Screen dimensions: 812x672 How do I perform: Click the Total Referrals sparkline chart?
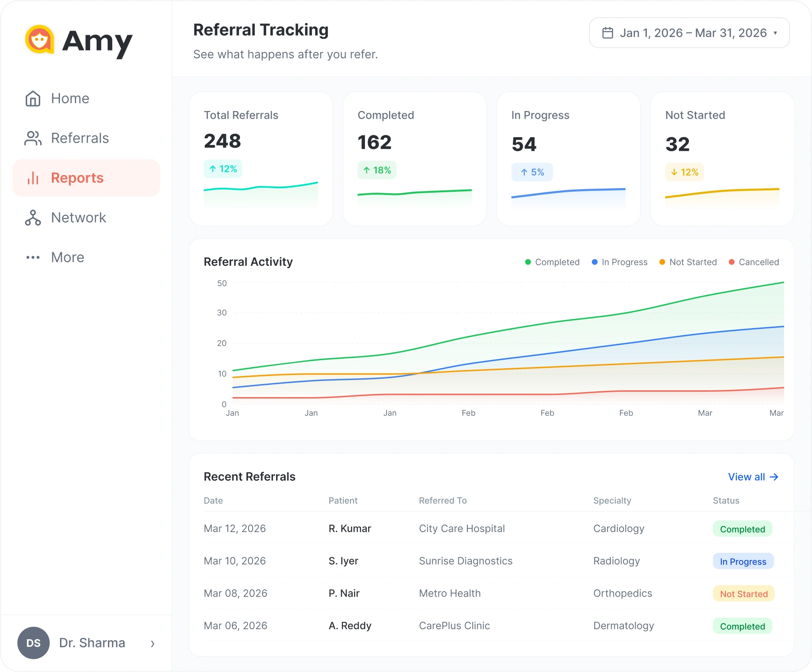tap(261, 195)
